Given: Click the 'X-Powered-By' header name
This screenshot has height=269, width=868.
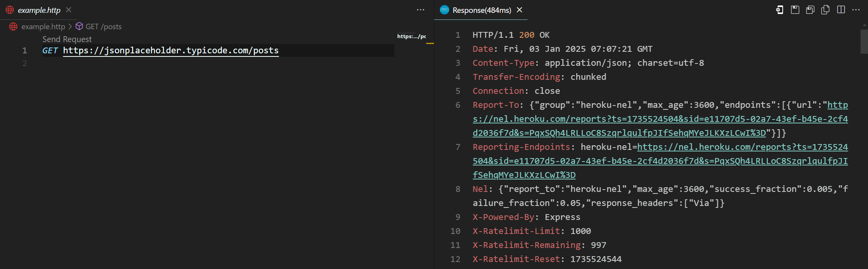Looking at the screenshot, I should [x=503, y=217].
